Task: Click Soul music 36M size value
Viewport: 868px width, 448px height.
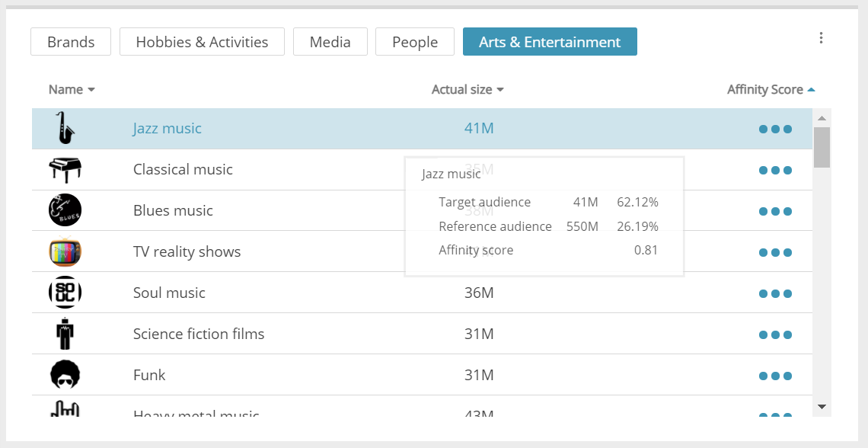Action: [479, 293]
